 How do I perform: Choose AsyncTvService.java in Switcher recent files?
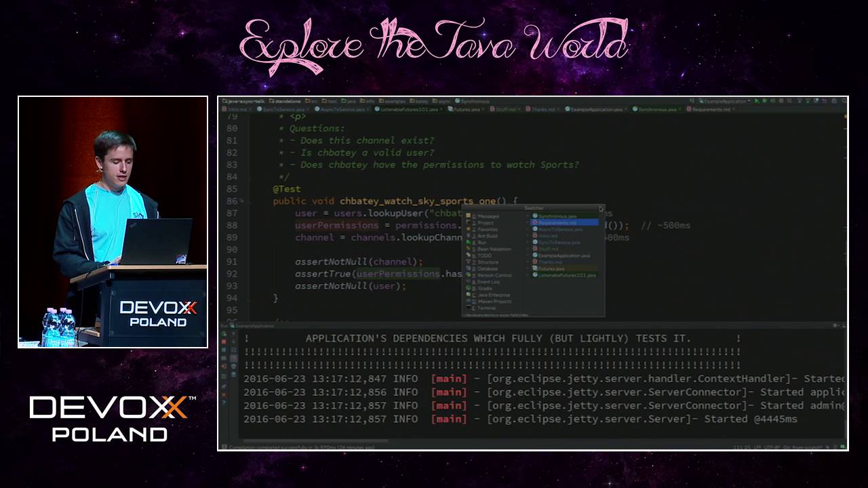click(564, 229)
